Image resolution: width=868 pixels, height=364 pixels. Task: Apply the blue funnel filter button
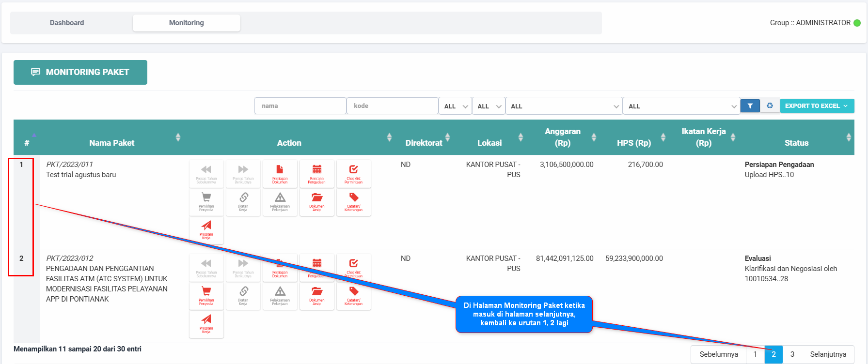pos(750,106)
